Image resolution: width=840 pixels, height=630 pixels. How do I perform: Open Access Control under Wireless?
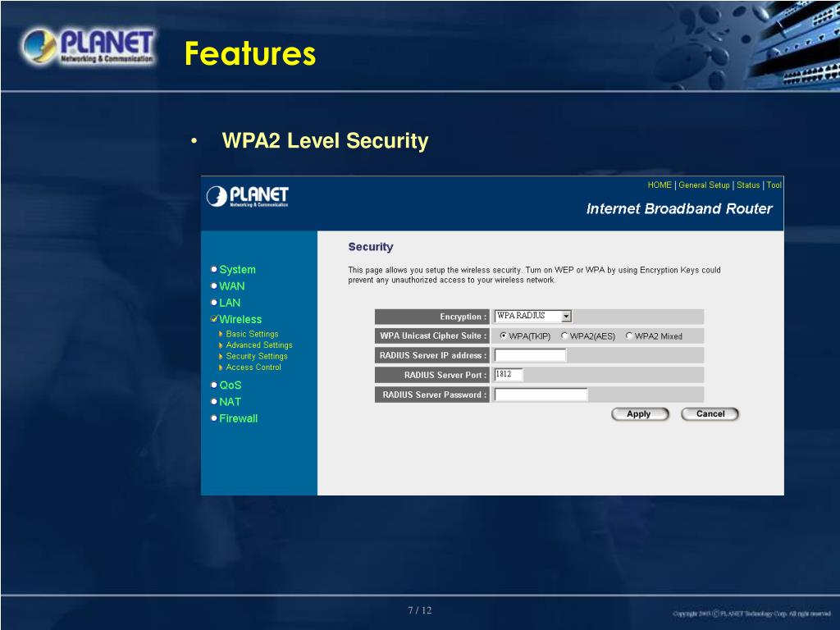253,367
